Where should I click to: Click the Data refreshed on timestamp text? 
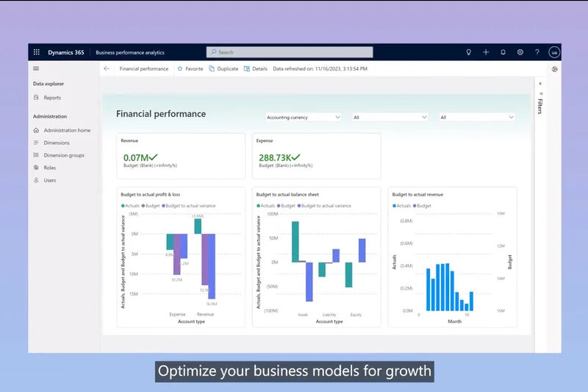[320, 68]
